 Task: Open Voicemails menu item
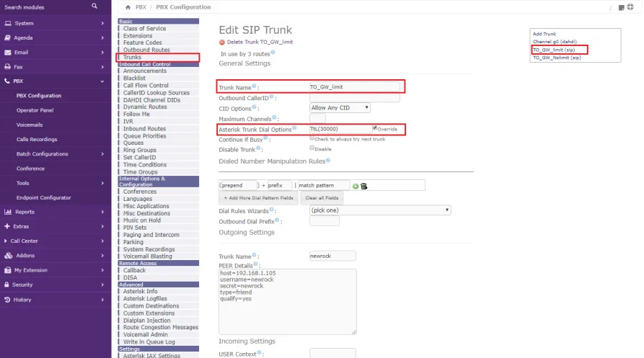[30, 125]
